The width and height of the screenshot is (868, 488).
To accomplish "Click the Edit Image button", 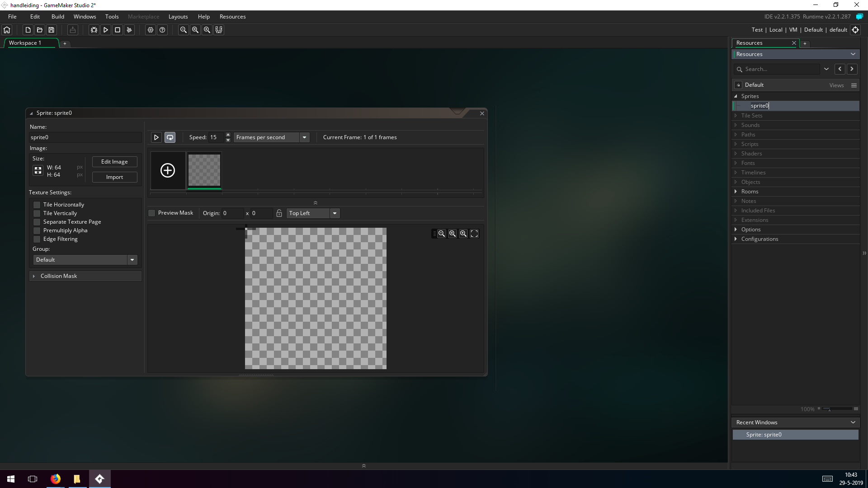I will click(114, 162).
